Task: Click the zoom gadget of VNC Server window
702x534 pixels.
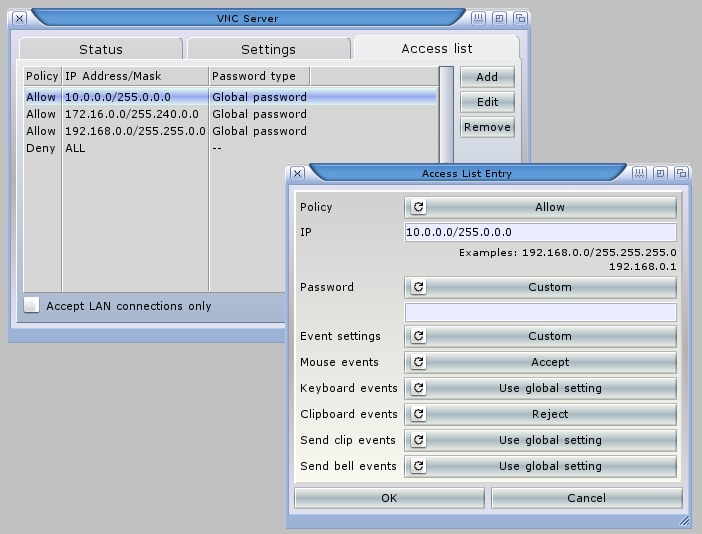Action: pyautogui.click(x=500, y=18)
